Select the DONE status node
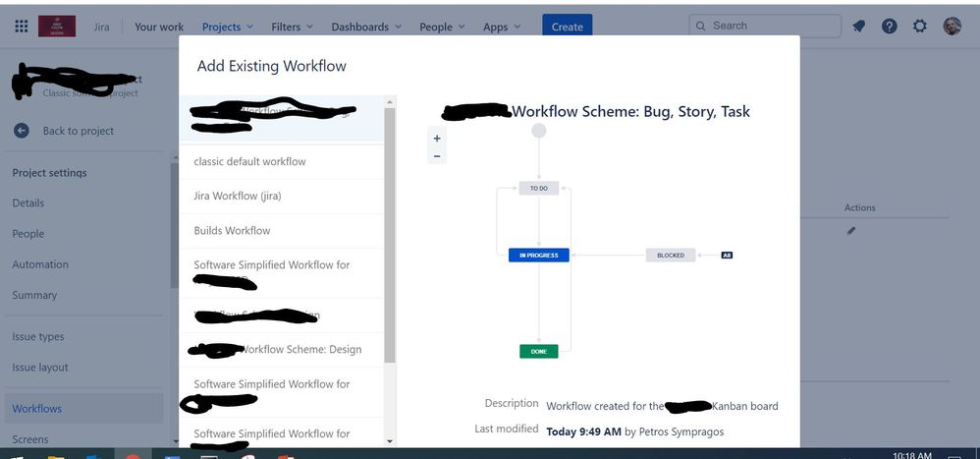 [x=539, y=352]
